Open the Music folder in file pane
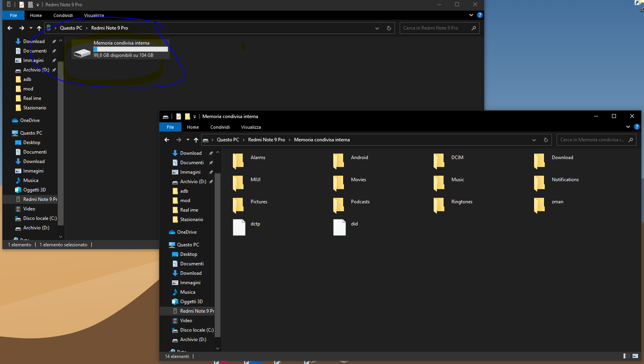The width and height of the screenshot is (644, 364). coord(449,183)
